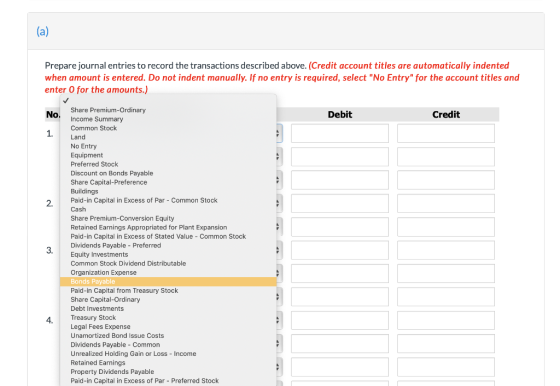Open account dropdown arrow for entry 1 third row
Image resolution: width=560 pixels, height=386 pixels.
pyautogui.click(x=278, y=180)
